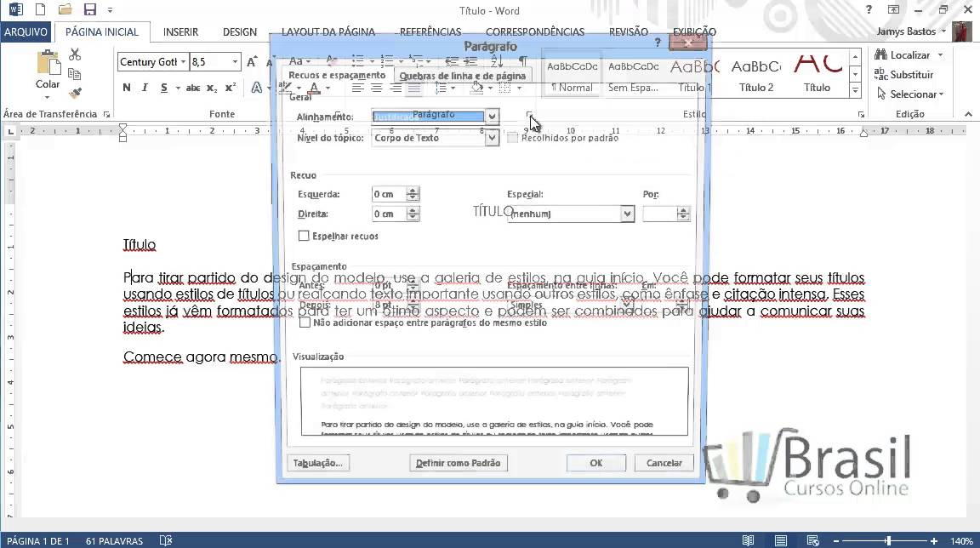Click new blank document icon in quick access
The width and height of the screenshot is (980, 548).
click(40, 9)
